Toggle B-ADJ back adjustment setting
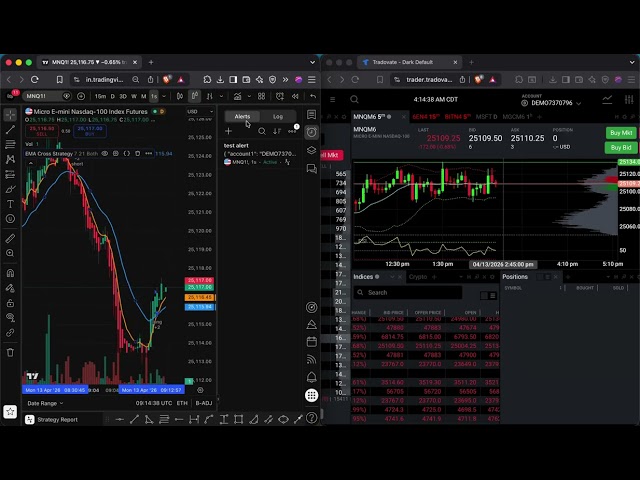The width and height of the screenshot is (640, 480). (x=204, y=403)
